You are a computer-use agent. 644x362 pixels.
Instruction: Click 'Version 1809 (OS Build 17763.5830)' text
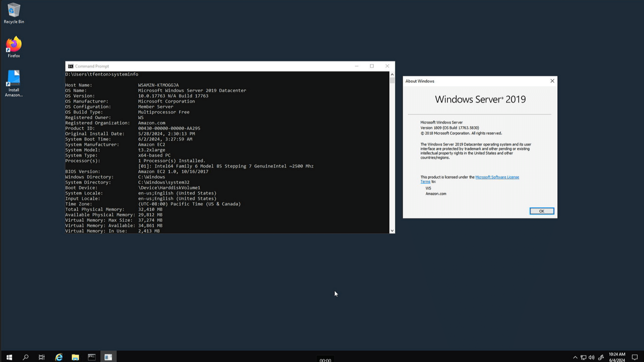click(449, 128)
